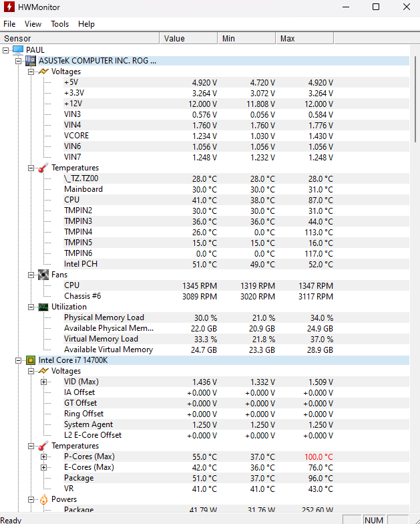420x524 pixels.
Task: Click the motherboard Voltages lightning icon
Action: click(x=43, y=72)
